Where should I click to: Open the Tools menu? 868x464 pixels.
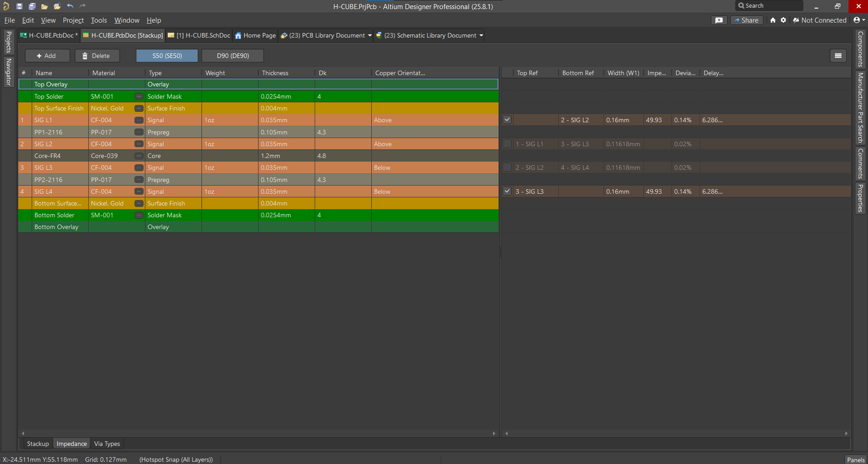pyautogui.click(x=99, y=20)
